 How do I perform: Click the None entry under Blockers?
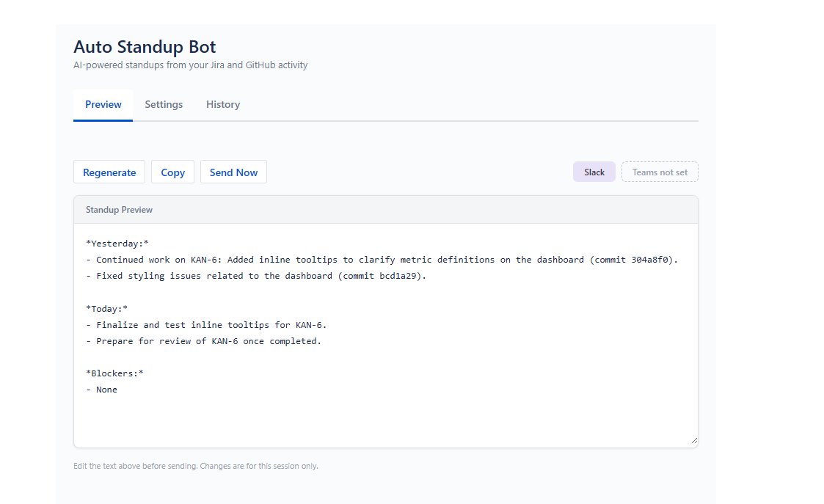(x=106, y=389)
